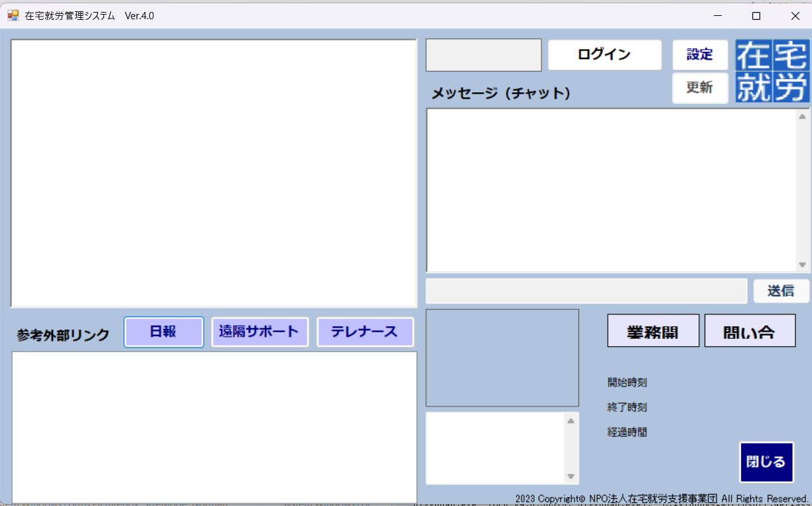Click down arrow of small bottom text box

coord(571,476)
